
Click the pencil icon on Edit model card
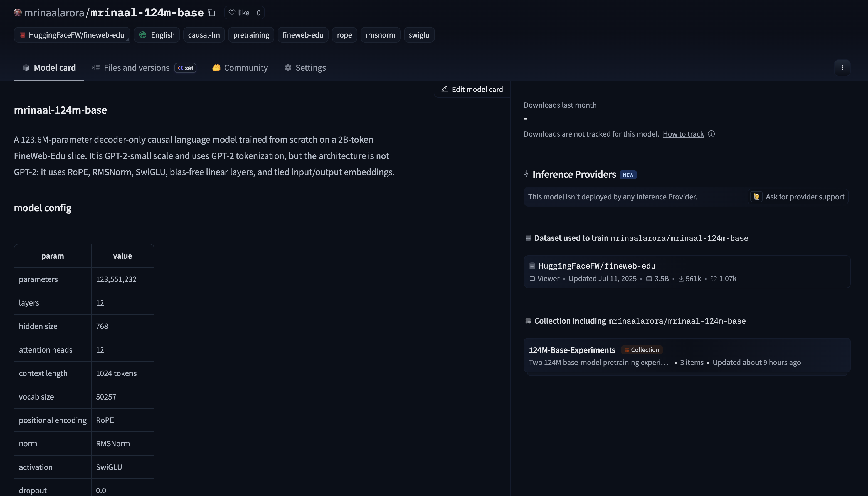[x=444, y=89]
